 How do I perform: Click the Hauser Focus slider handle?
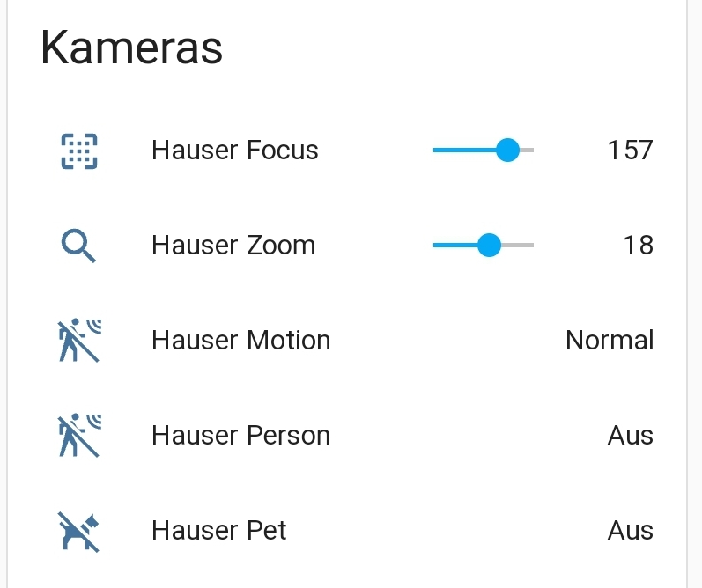507,151
